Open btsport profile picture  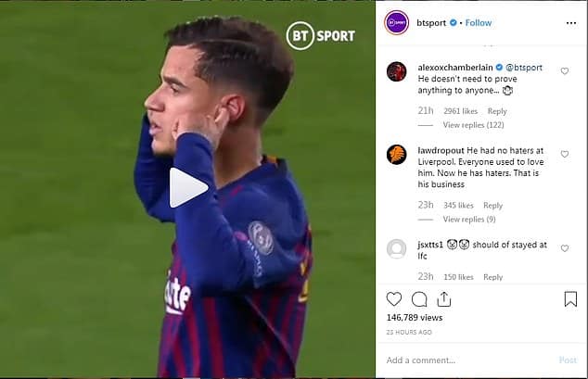[396, 23]
